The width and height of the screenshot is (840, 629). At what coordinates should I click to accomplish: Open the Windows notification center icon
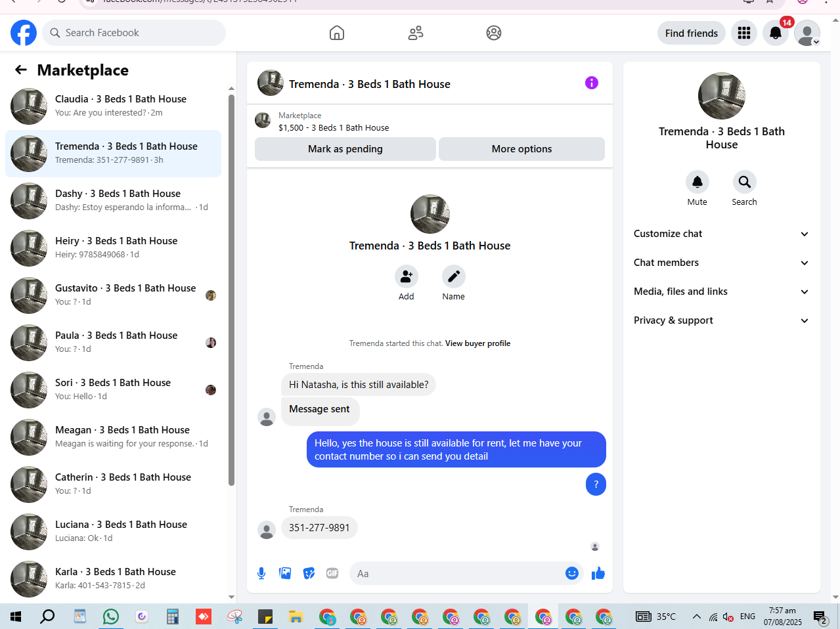pos(820,617)
